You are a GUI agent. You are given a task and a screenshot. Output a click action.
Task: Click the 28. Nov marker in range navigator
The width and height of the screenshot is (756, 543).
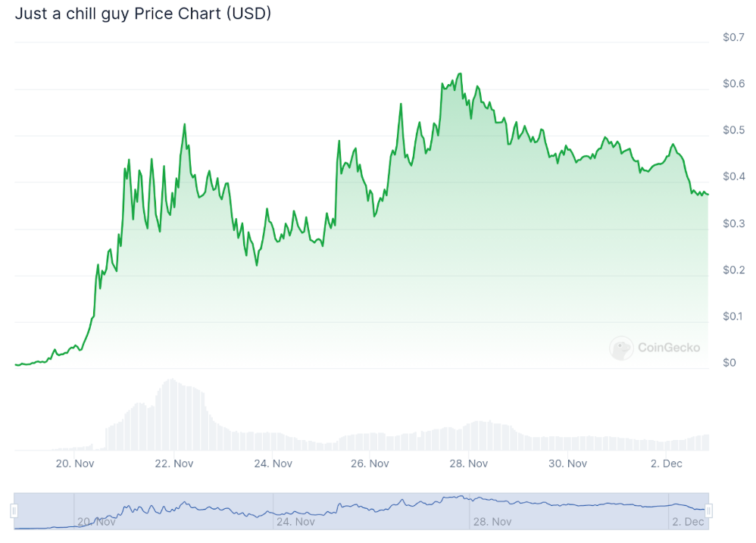click(x=492, y=522)
